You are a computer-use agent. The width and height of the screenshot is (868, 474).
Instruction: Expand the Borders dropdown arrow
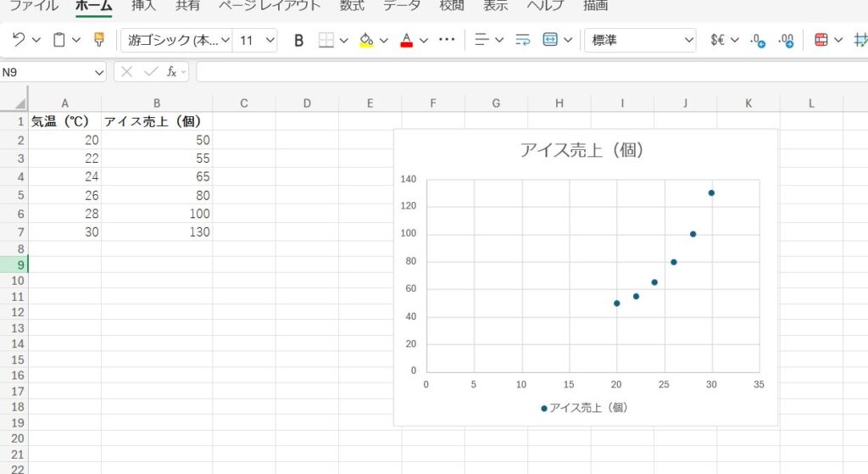344,40
